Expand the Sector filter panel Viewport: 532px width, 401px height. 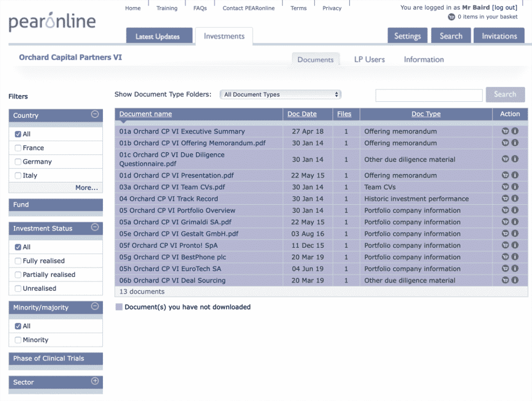pos(95,381)
